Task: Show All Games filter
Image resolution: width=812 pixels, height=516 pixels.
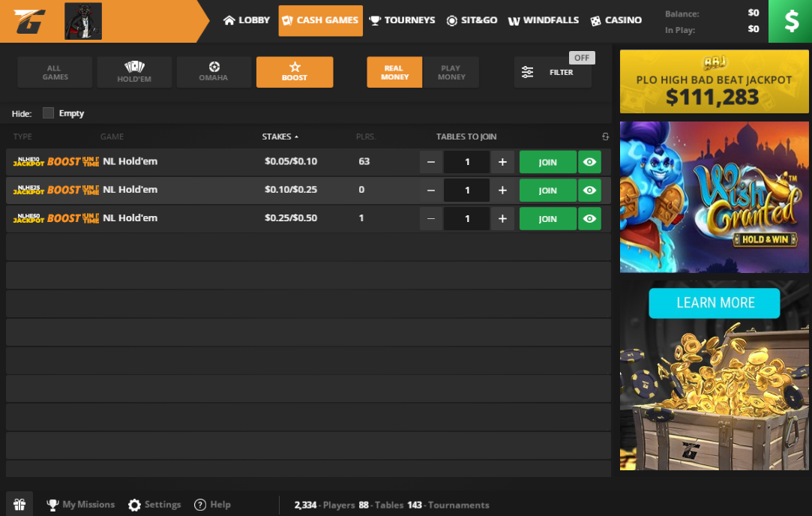Action: 55,72
